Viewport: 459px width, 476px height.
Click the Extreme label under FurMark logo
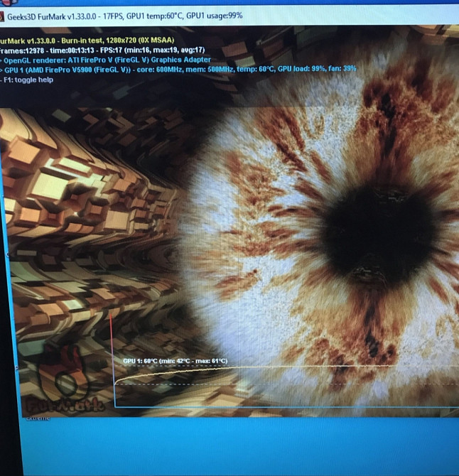click(38, 418)
